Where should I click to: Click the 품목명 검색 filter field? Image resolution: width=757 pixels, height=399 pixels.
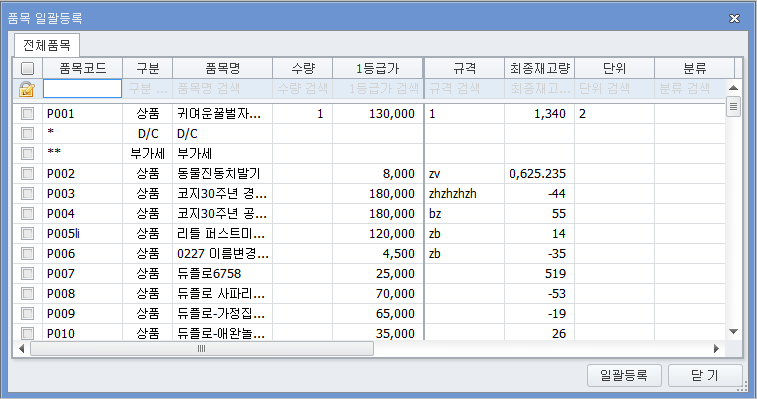pos(223,89)
